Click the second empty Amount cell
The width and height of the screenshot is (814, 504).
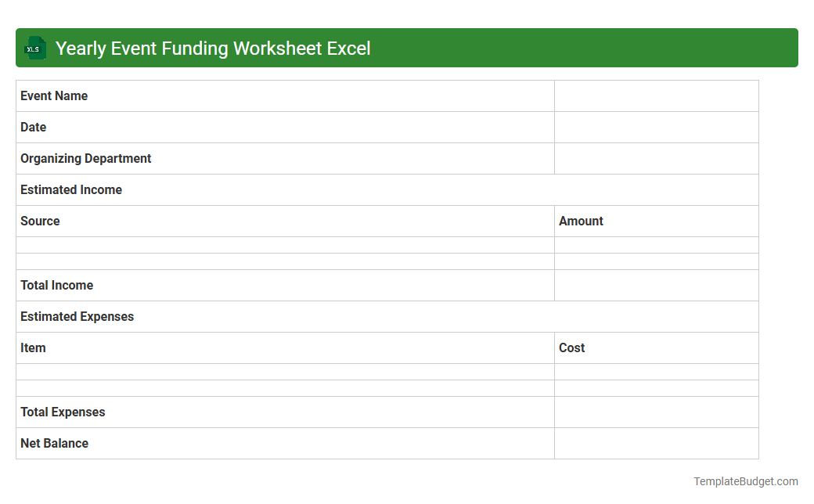pyautogui.click(x=656, y=261)
